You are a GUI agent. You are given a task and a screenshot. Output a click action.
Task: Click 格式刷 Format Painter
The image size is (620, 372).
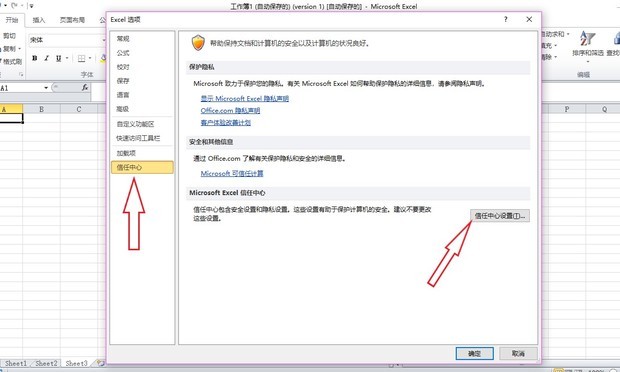coord(12,62)
